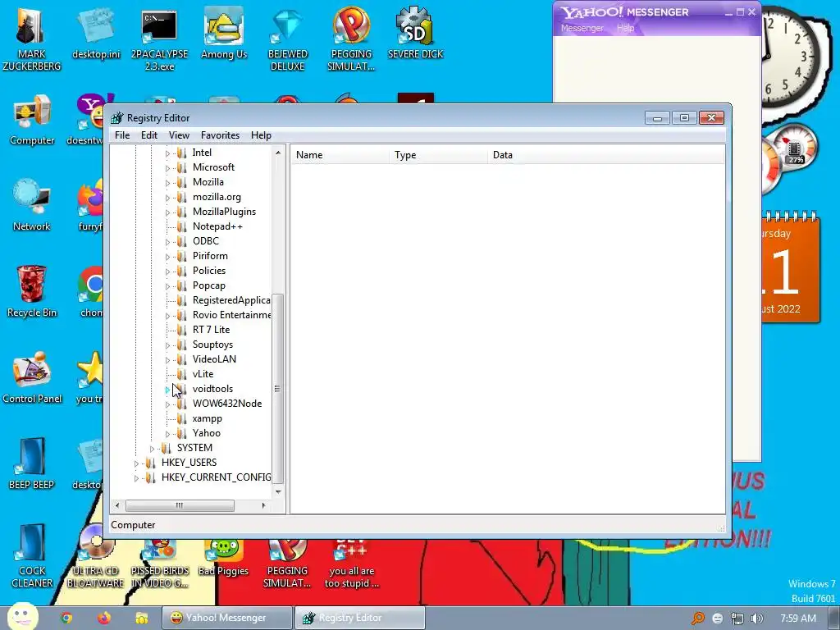Select the xampp registry key
Screen dimensions: 840x630
207,418
